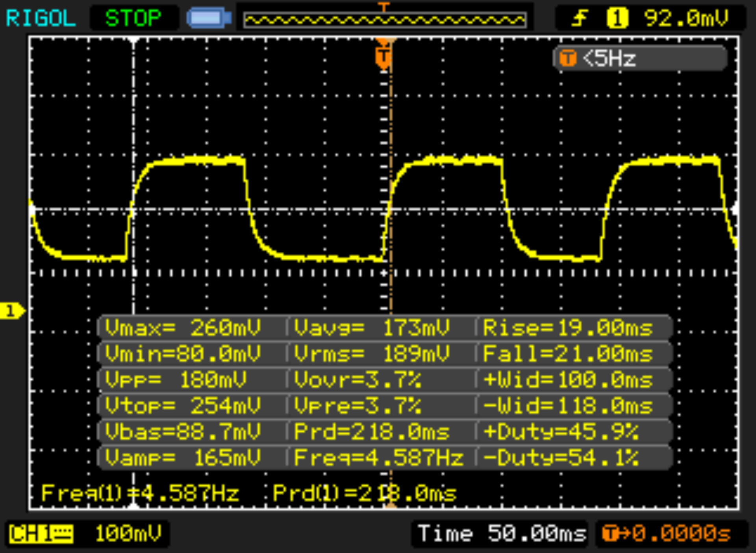The height and width of the screenshot is (553, 756).
Task: Select the Freq=4.587Hz table entry
Action: (x=378, y=458)
